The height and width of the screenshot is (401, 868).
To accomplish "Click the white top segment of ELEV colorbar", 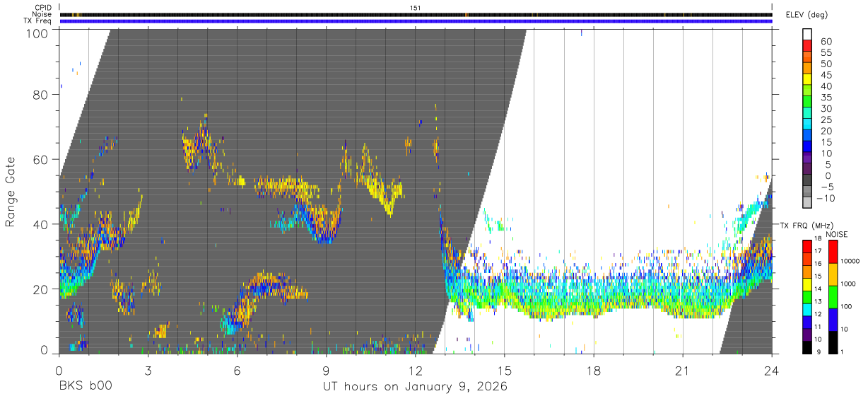I will pyautogui.click(x=807, y=35).
